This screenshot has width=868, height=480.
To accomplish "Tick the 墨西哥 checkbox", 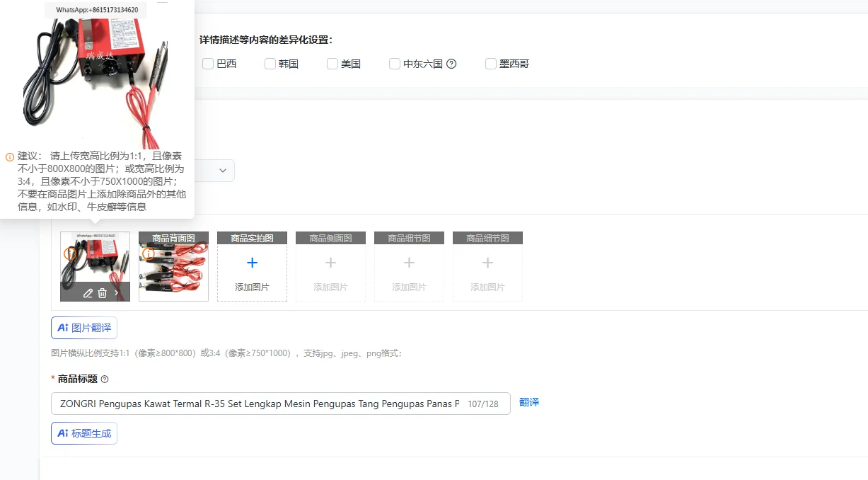I will tap(491, 64).
